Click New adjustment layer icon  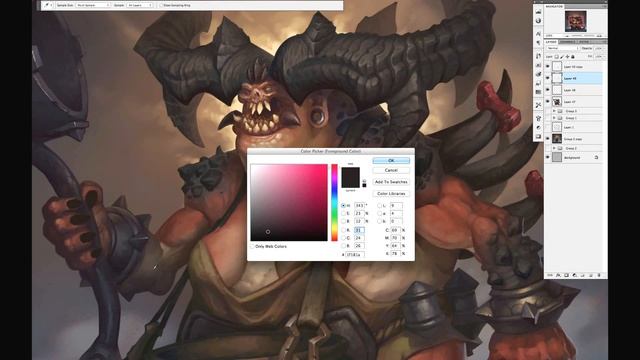tap(574, 276)
